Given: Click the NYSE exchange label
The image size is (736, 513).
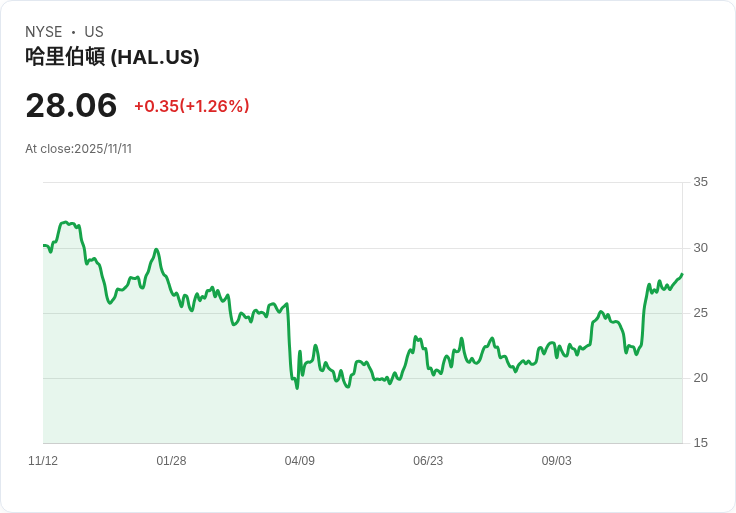Looking at the screenshot, I should 44,32.
